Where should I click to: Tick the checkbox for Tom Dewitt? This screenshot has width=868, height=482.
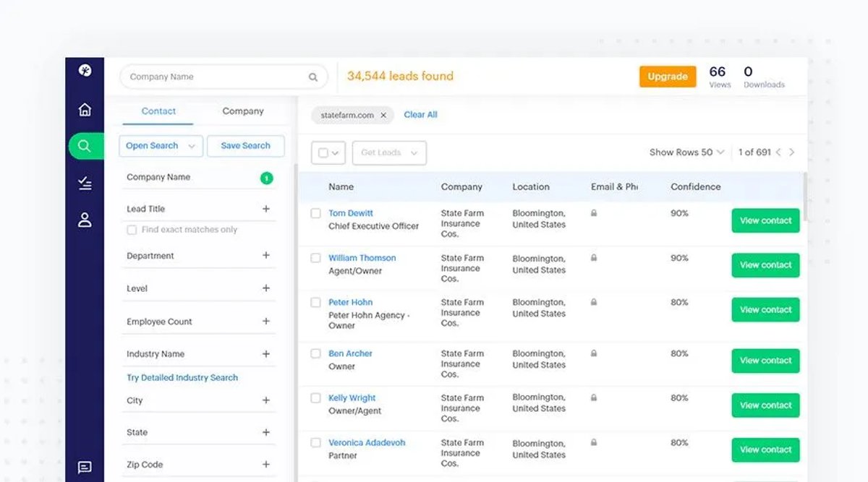click(x=315, y=213)
